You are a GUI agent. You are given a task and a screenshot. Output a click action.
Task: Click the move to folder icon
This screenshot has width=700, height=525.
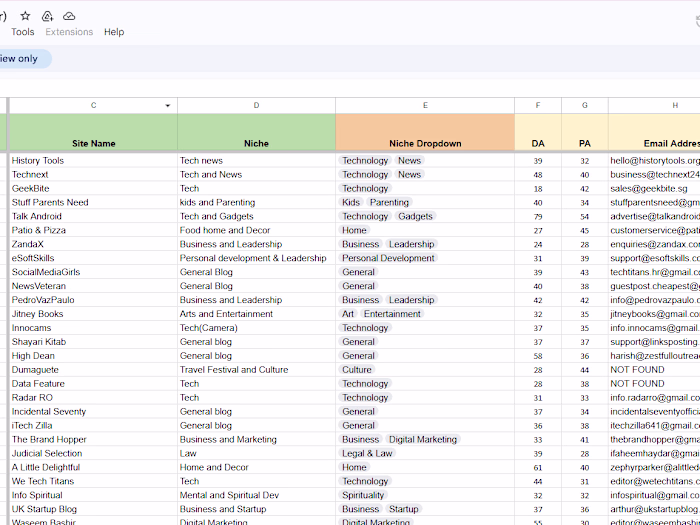tap(46, 16)
